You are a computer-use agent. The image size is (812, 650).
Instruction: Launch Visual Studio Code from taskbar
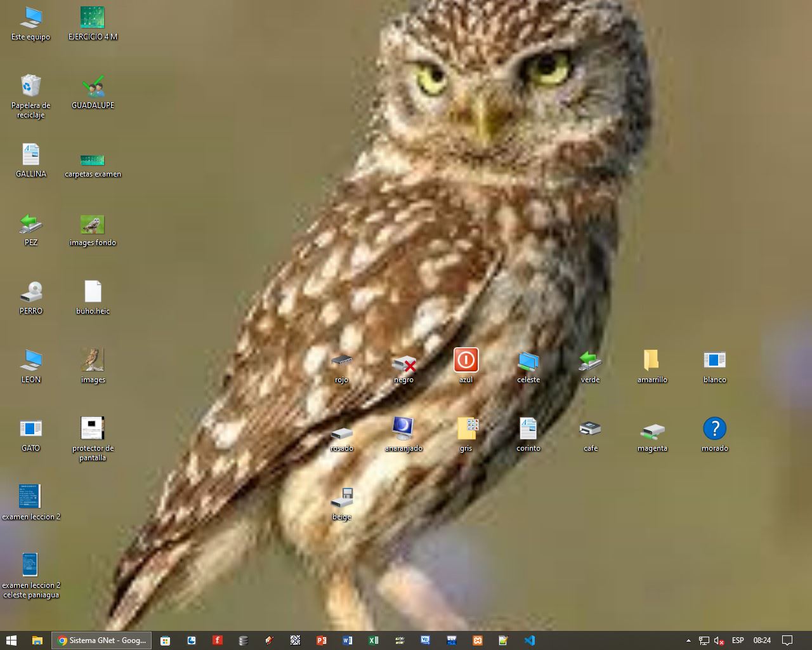[530, 640]
